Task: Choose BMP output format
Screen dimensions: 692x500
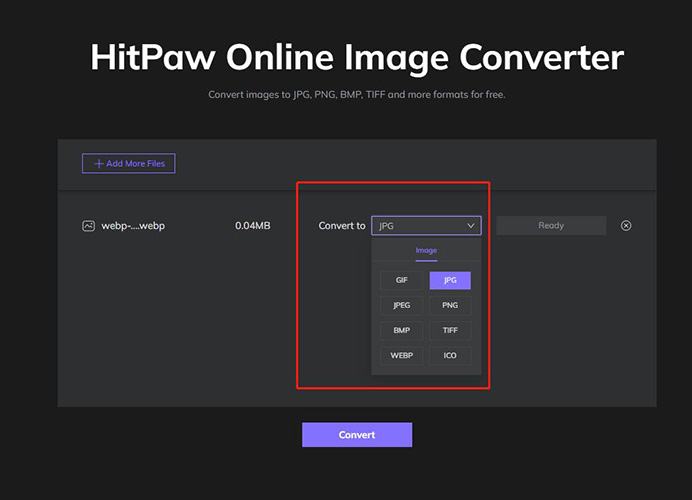Action: tap(402, 330)
